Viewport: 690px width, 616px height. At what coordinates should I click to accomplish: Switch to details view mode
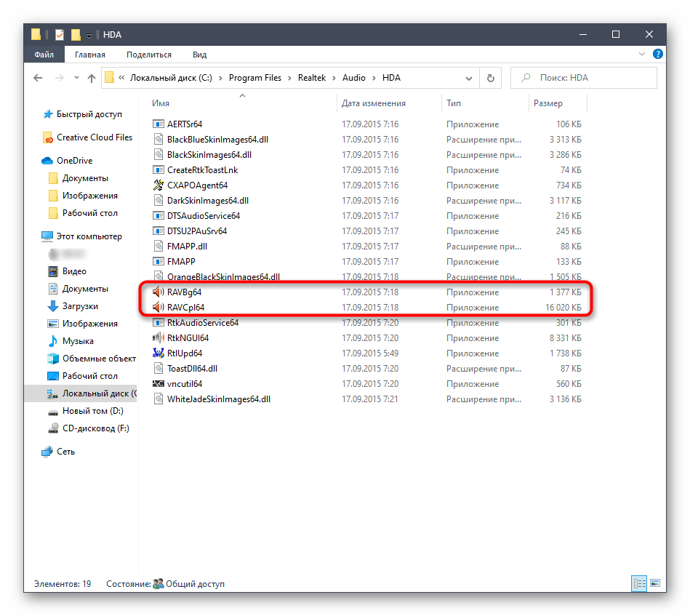click(640, 583)
